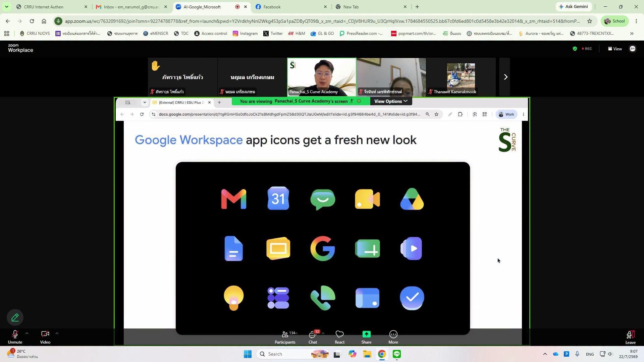
Task: Click the green Share screen button
Action: coord(366,337)
